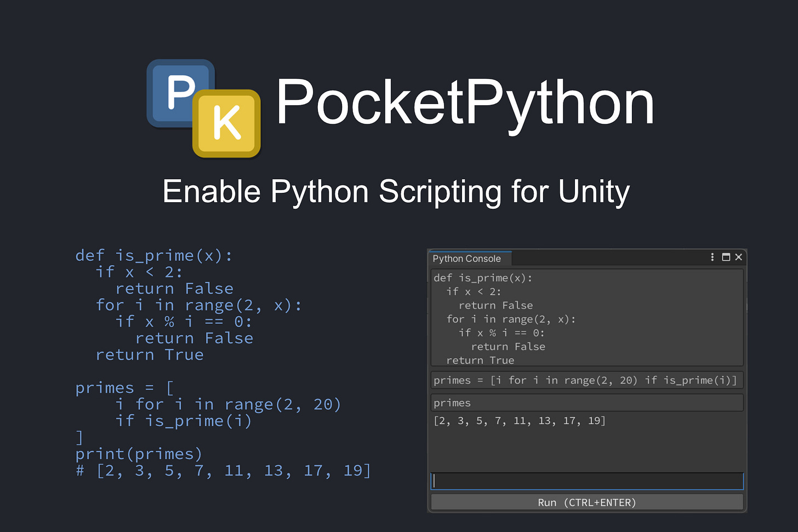
Task: Click the is_prime function definition cell
Action: (x=586, y=318)
